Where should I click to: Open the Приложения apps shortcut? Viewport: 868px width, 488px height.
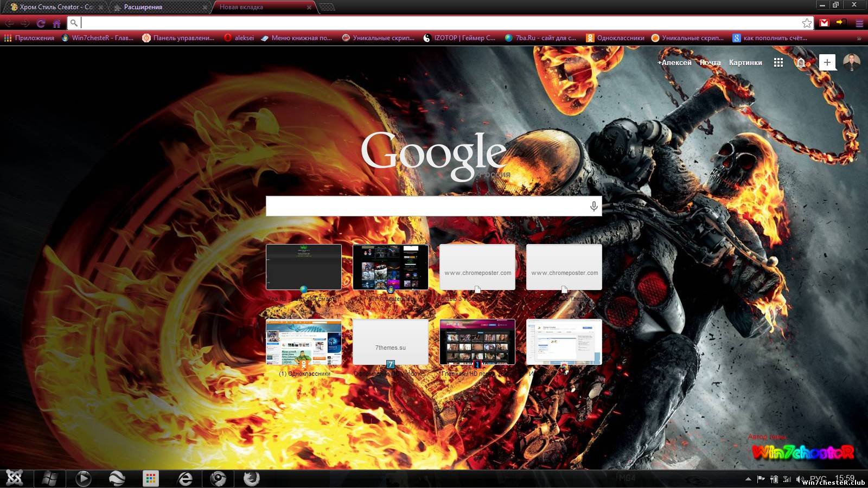(29, 38)
